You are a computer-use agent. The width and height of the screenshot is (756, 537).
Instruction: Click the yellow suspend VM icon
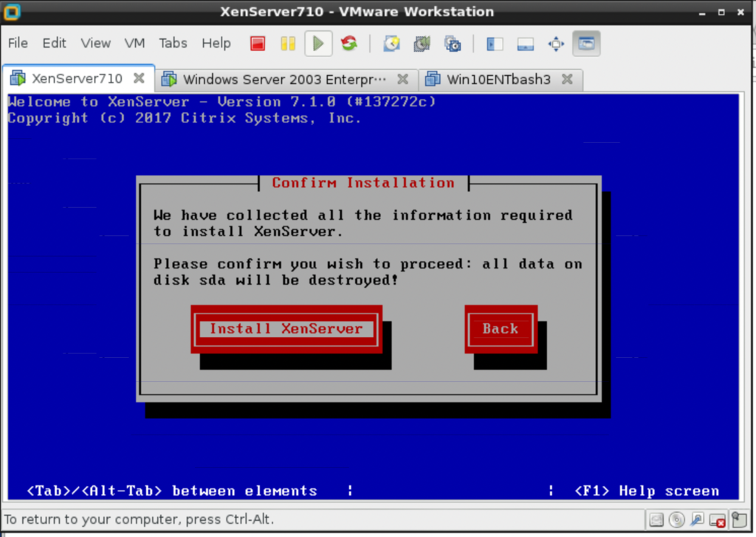[288, 44]
